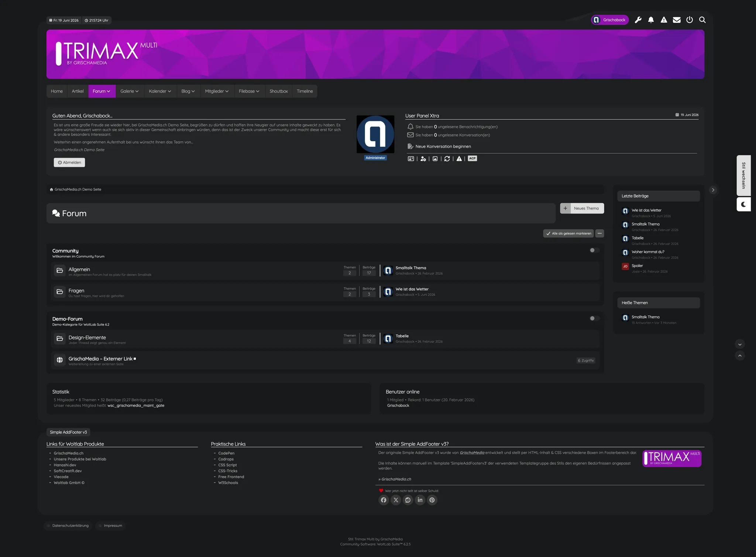Open the Stil wechseln side tab
The width and height of the screenshot is (756, 557).
[x=743, y=176]
